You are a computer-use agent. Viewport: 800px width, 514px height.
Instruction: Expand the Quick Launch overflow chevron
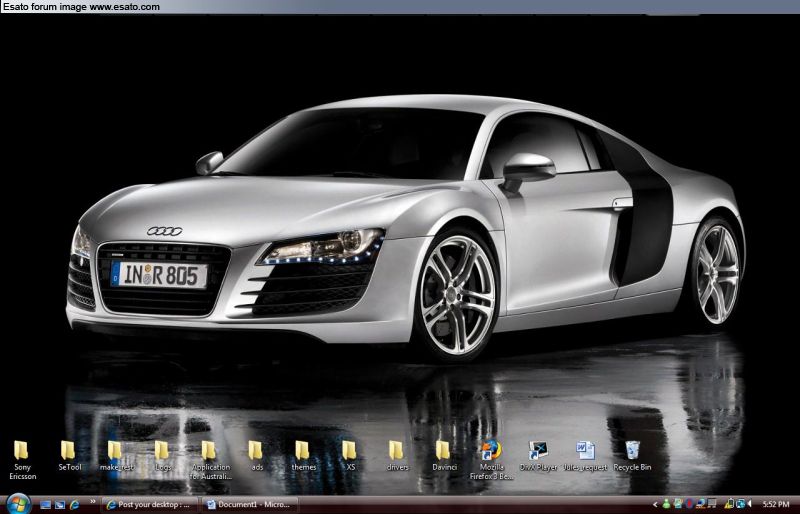[x=93, y=501]
